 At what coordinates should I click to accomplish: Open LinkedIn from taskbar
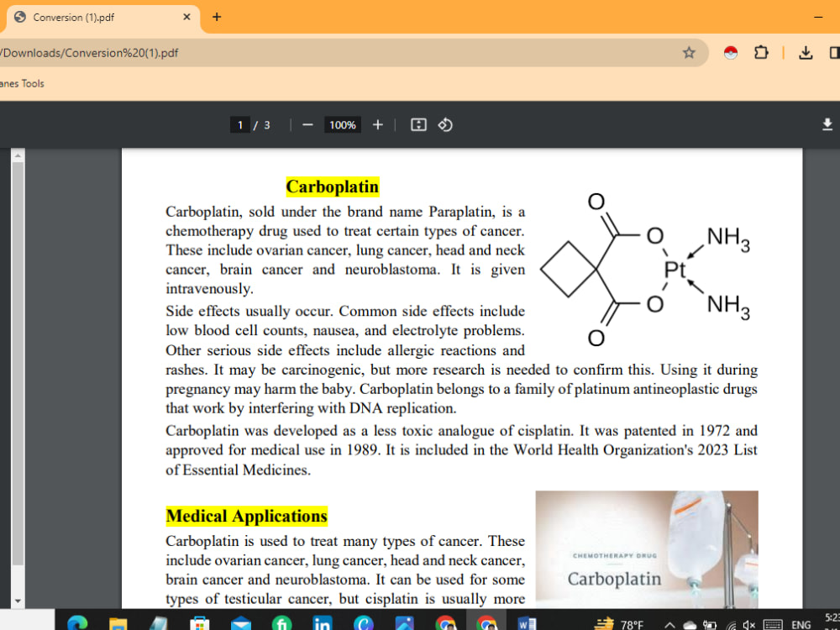pyautogui.click(x=322, y=623)
